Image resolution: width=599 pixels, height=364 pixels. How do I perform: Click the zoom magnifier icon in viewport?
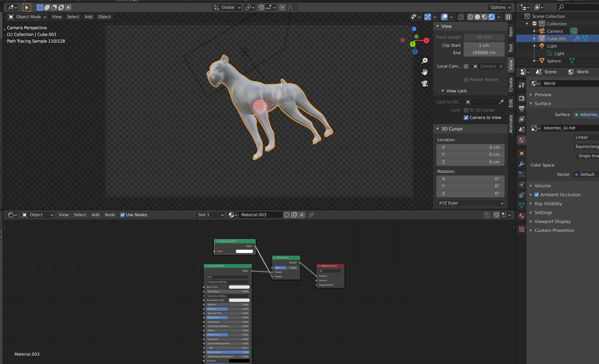click(424, 61)
